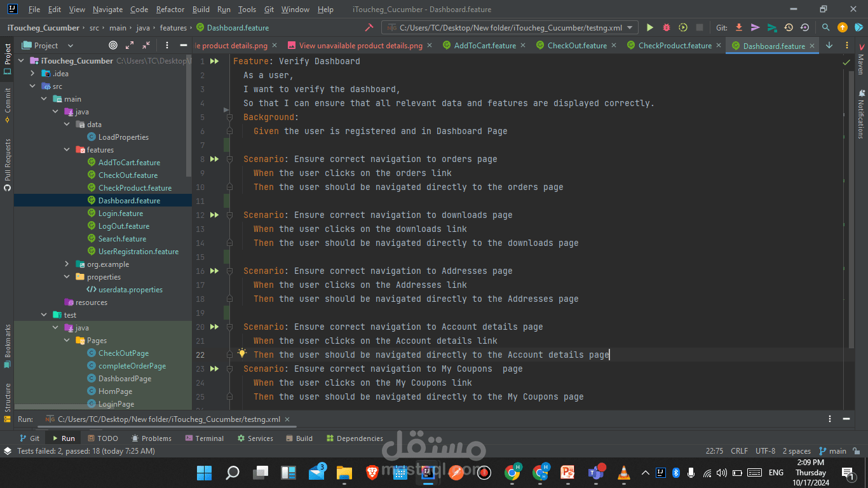Click the main Git branch widget
Screen dimensions: 868x488
tap(832, 451)
